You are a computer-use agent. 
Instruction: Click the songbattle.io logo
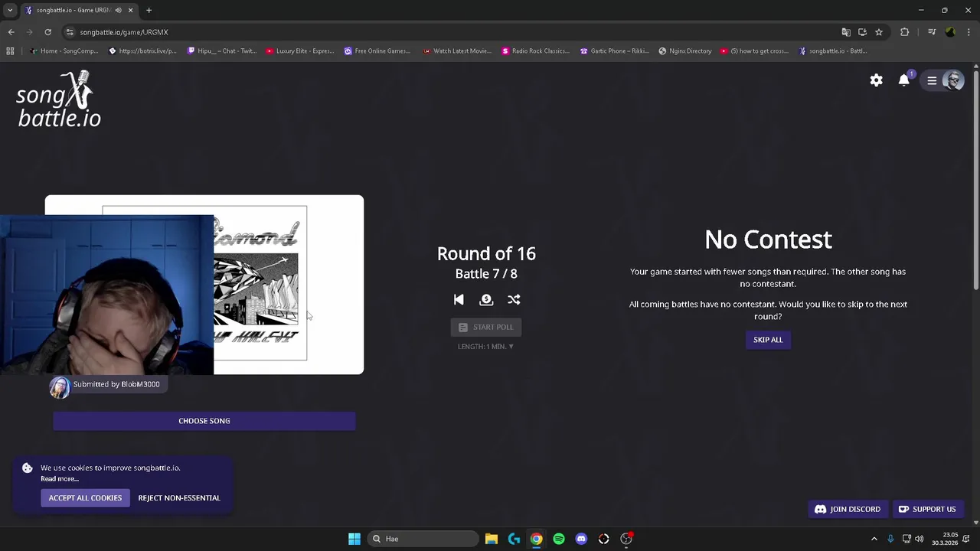pyautogui.click(x=59, y=99)
